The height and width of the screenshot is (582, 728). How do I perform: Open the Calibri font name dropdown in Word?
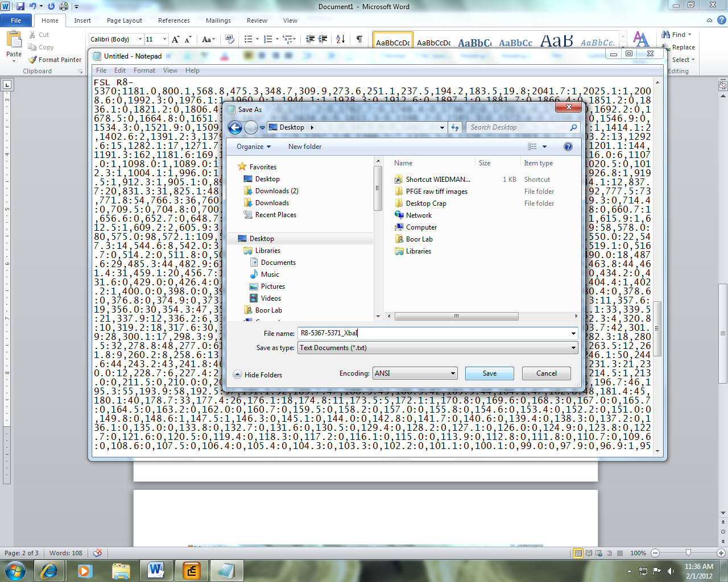pyautogui.click(x=140, y=39)
